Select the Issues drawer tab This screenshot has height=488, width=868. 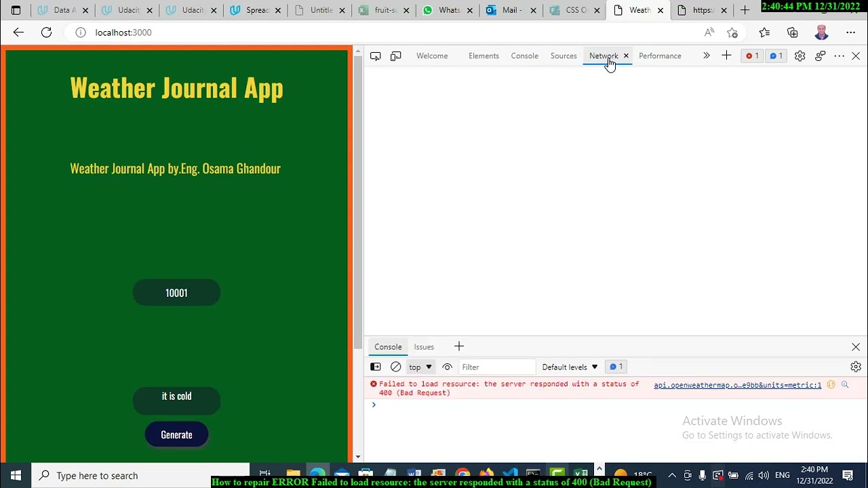pyautogui.click(x=424, y=347)
